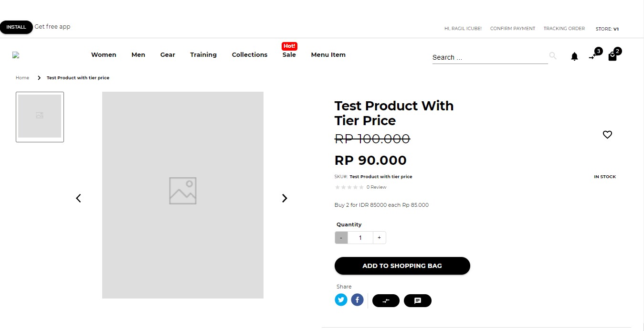Select the product thumbnail preview

pyautogui.click(x=40, y=117)
